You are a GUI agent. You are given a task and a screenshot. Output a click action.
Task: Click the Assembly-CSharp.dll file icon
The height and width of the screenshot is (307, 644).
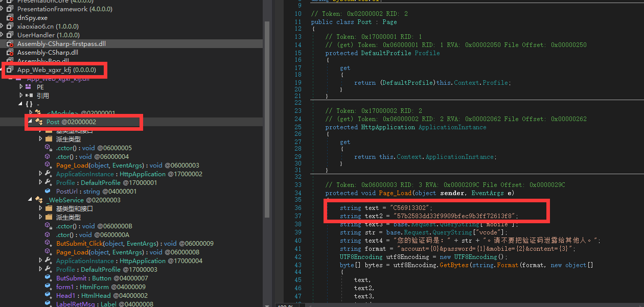coord(10,52)
